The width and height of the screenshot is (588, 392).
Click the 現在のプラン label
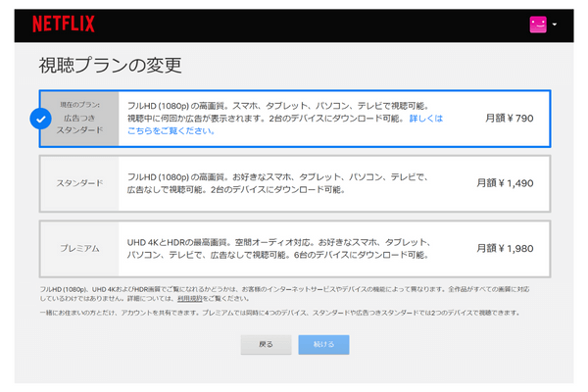point(80,105)
